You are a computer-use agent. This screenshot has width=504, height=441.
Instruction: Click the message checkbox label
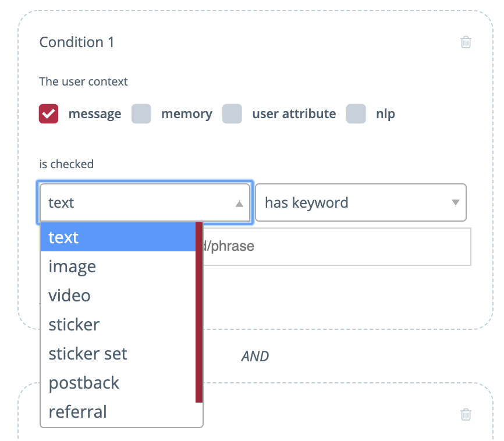click(95, 114)
